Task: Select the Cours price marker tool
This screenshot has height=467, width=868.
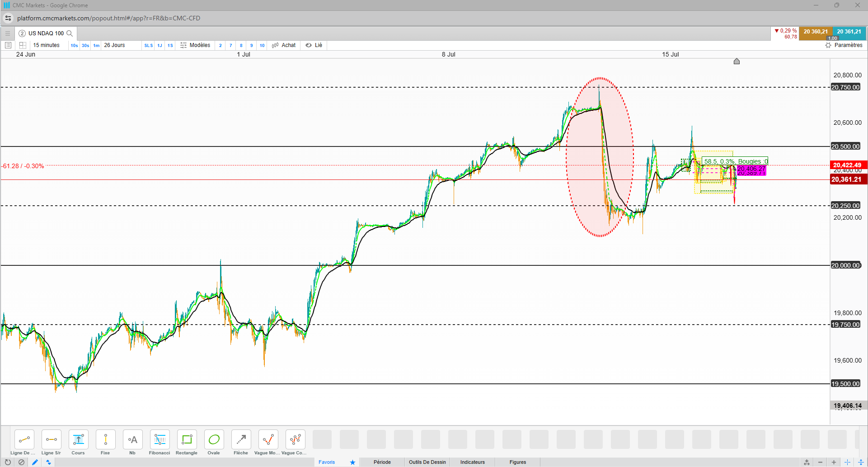Action: click(x=78, y=443)
